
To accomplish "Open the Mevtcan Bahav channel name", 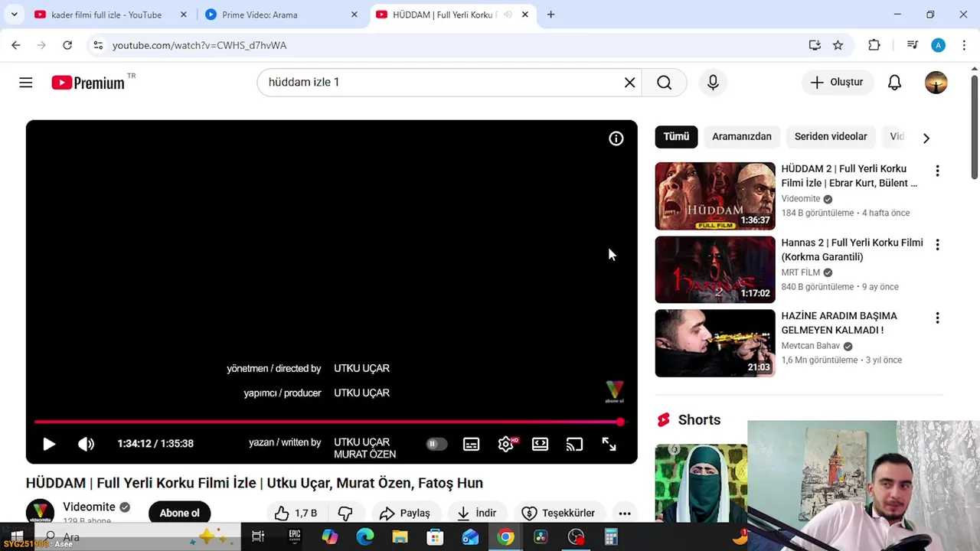I will (x=811, y=346).
